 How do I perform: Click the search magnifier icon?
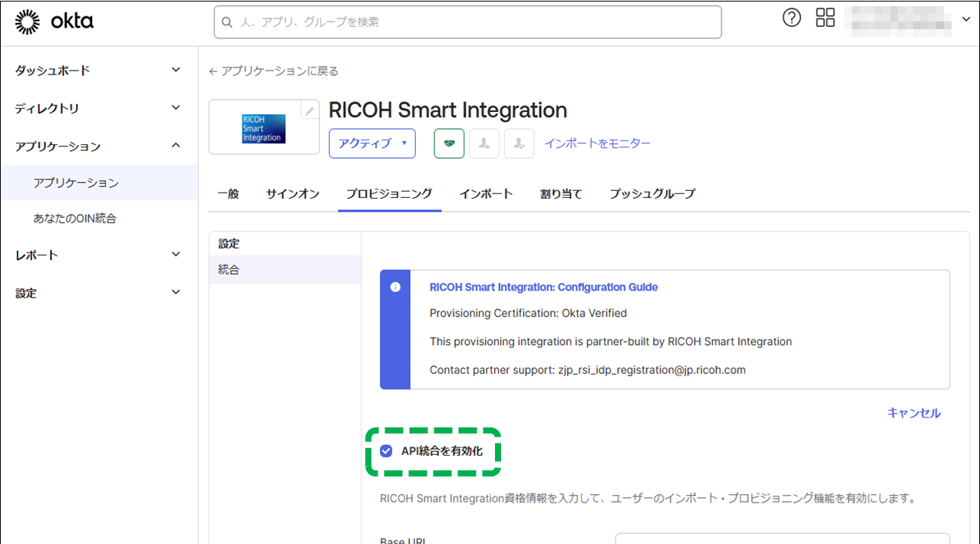tap(227, 22)
